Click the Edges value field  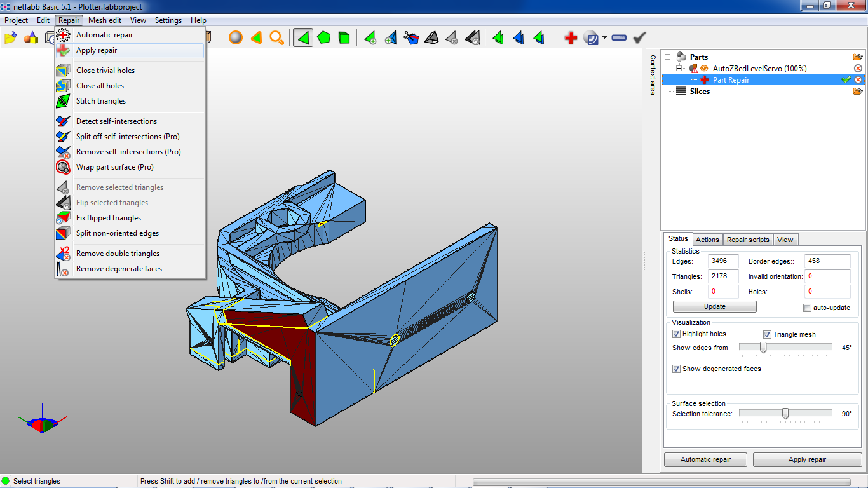click(x=724, y=261)
